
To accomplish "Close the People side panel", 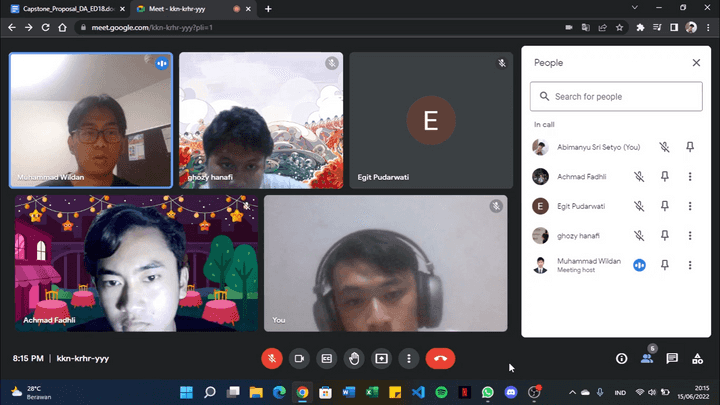I will tap(696, 62).
